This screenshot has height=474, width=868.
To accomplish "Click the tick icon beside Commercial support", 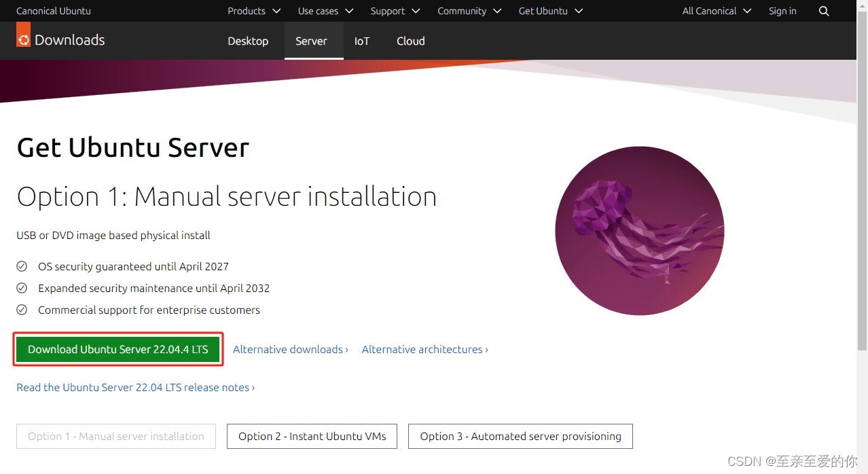I will point(22,310).
